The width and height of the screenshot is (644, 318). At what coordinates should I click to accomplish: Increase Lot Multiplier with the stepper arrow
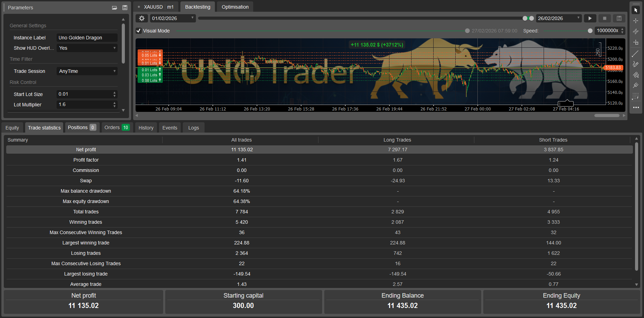pos(114,103)
